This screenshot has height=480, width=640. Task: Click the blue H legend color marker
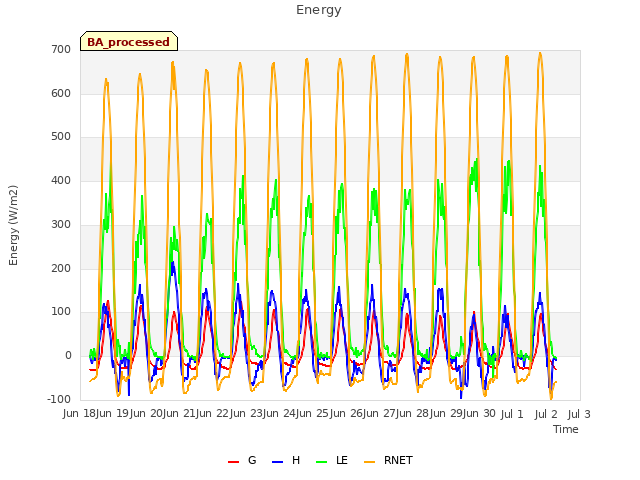point(277,462)
